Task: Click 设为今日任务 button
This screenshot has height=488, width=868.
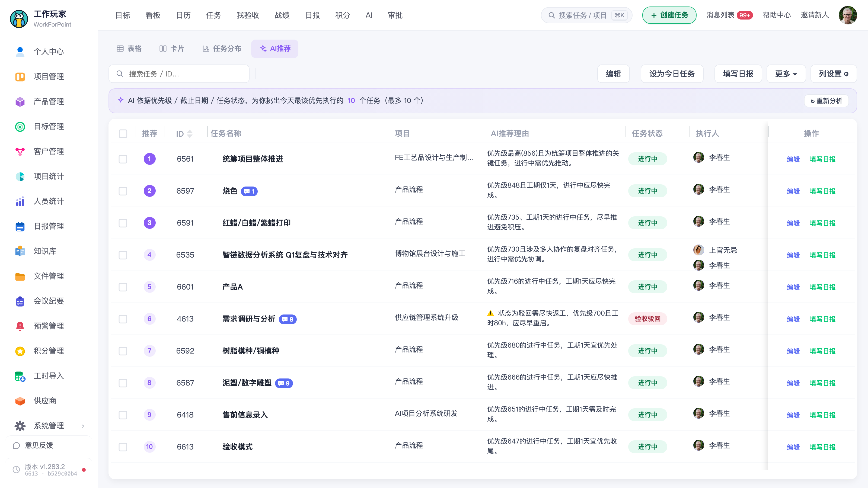Action: coord(672,74)
